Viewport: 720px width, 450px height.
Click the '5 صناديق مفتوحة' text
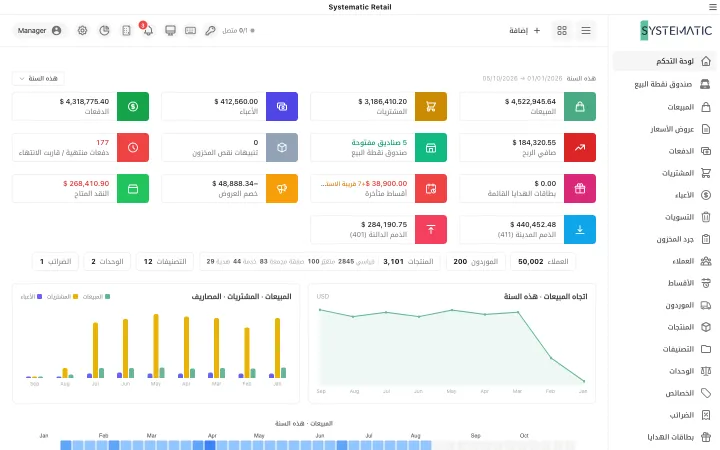tap(379, 143)
